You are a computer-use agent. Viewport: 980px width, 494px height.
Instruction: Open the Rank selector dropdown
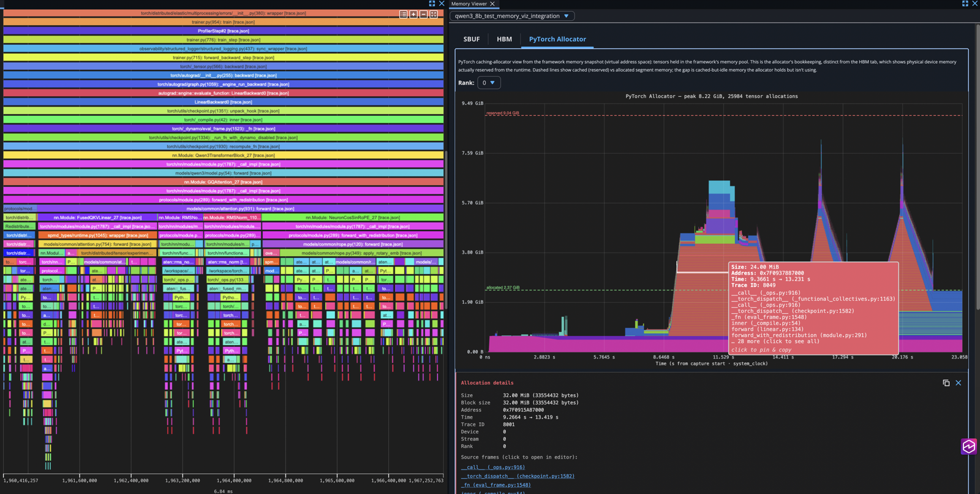click(489, 83)
